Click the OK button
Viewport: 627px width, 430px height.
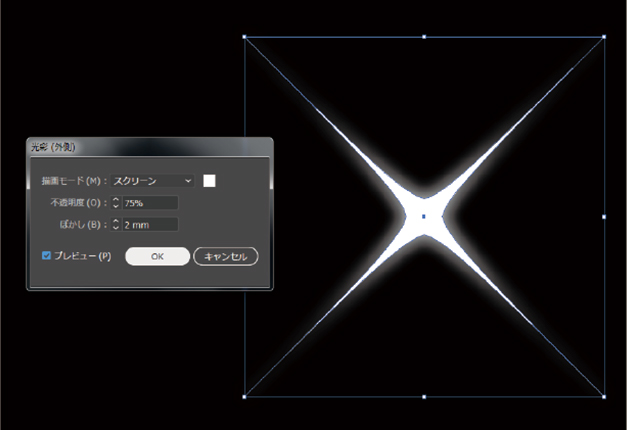point(158,256)
